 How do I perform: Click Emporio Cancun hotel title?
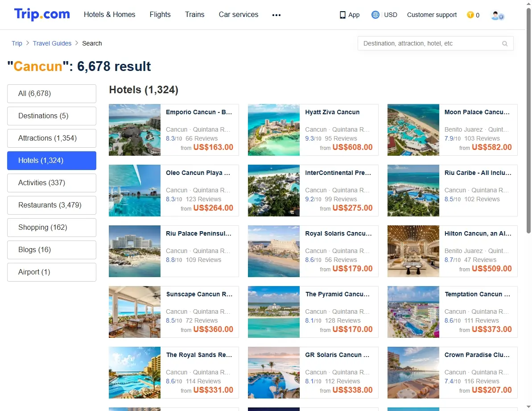tap(199, 112)
